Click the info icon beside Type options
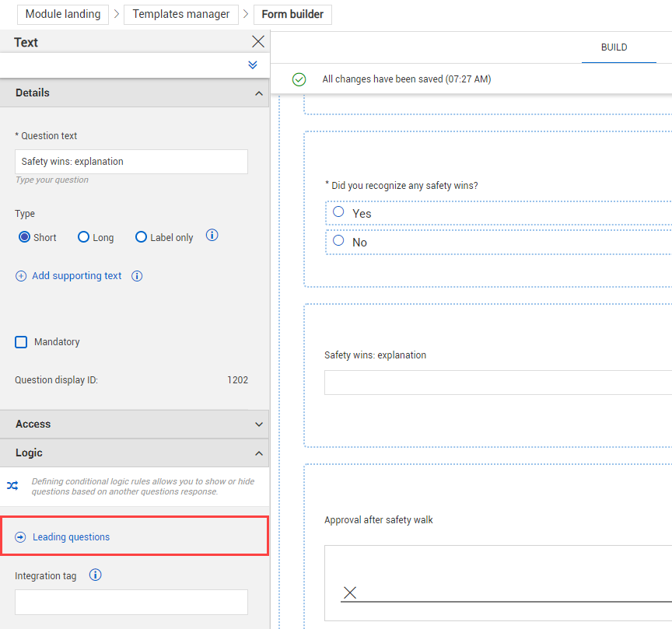Screen dimensions: 672x629 pyautogui.click(x=212, y=235)
